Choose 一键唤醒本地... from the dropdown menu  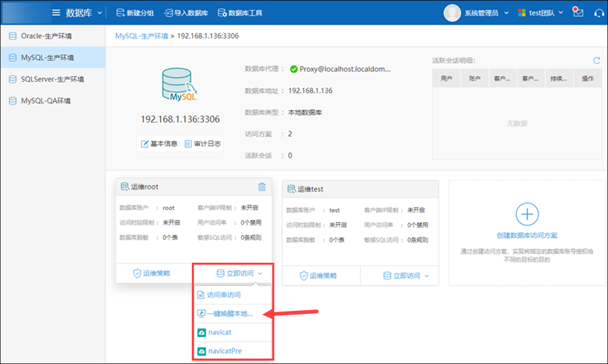coord(232,313)
